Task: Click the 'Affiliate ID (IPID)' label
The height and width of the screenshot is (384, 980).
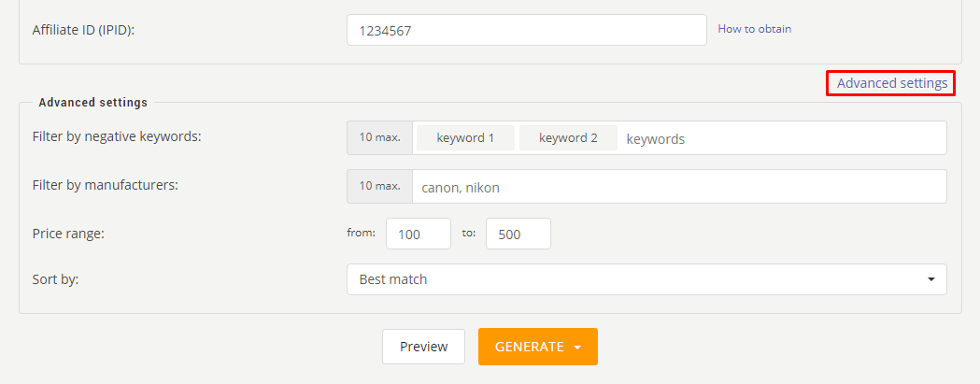Action: pos(84,29)
